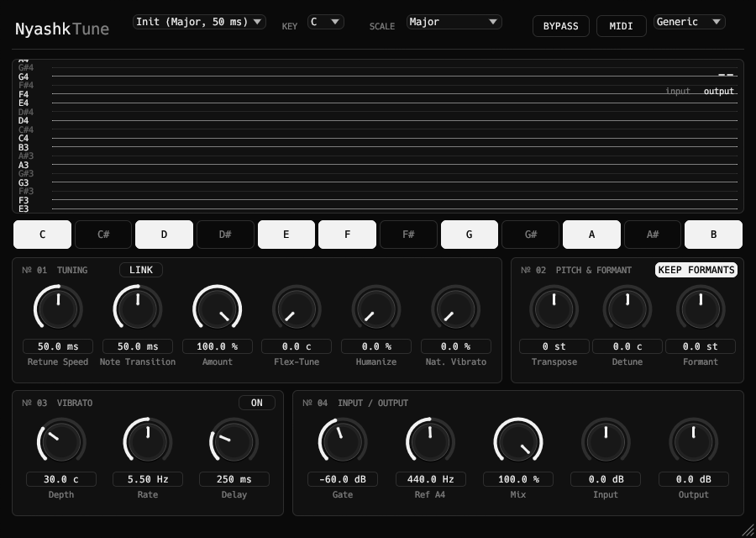Image resolution: width=756 pixels, height=538 pixels.
Task: Enable the F# note key
Action: click(x=408, y=235)
